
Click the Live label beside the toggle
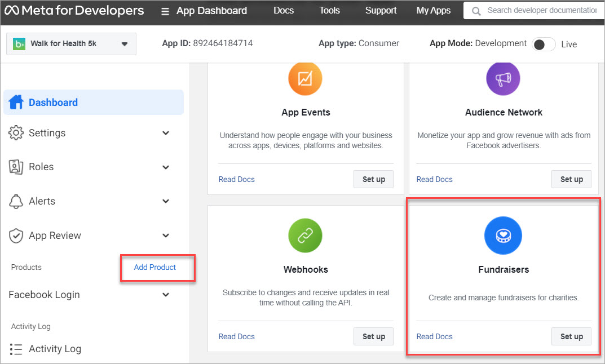point(569,45)
